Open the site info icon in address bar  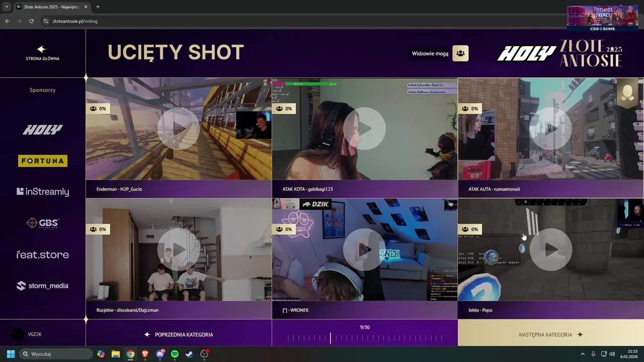coord(46,21)
